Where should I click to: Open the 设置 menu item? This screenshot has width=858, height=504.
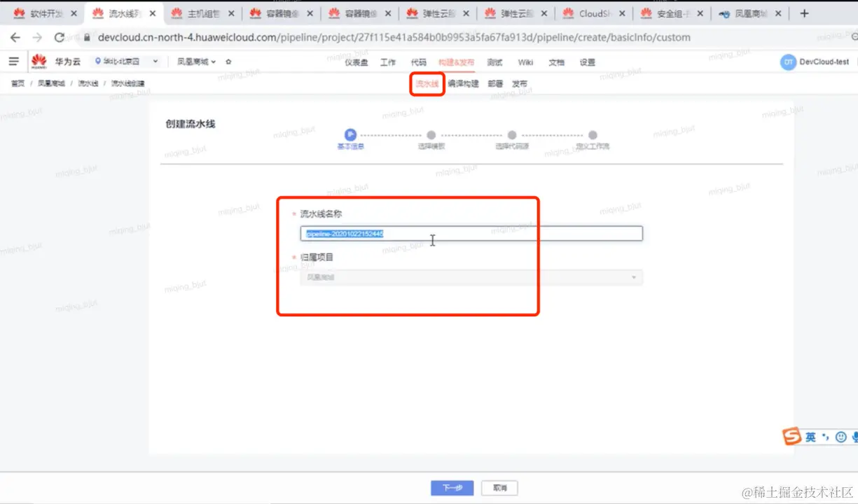coord(587,62)
